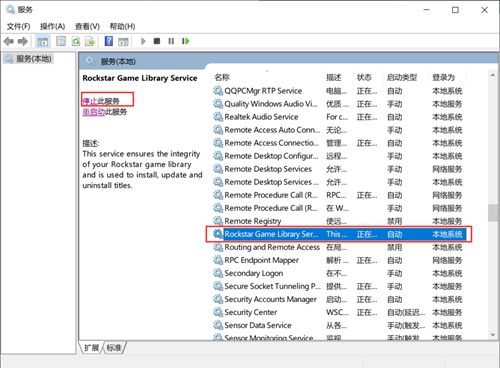This screenshot has width=500, height=368.
Task: Click the Pause Service toolbar icon
Action: (171, 41)
